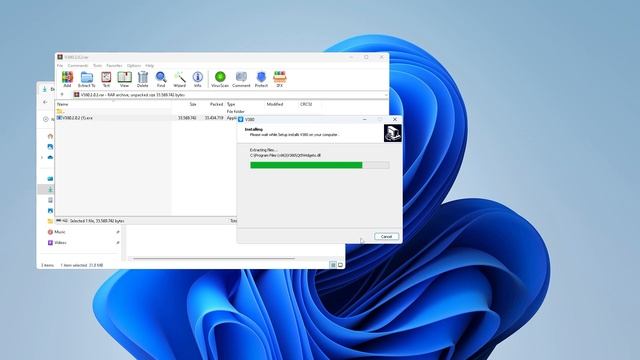Open the File menu in WinRAR
This screenshot has height=360, width=640.
point(60,65)
